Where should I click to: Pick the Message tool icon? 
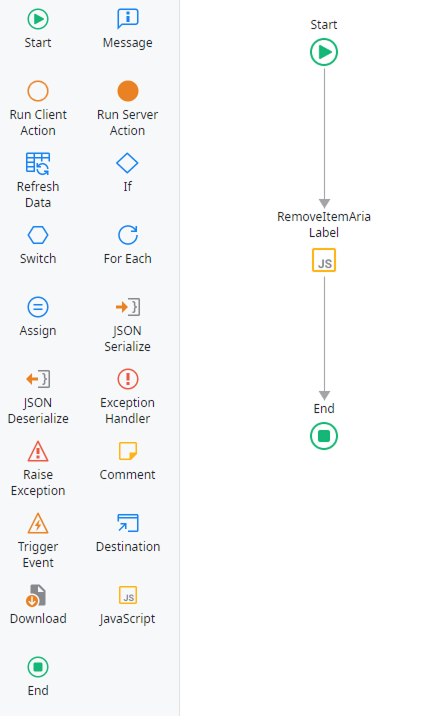tap(128, 19)
